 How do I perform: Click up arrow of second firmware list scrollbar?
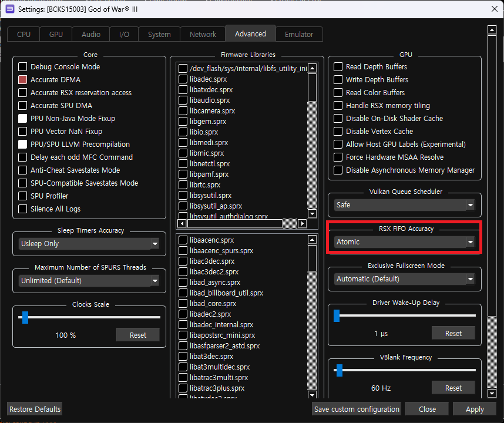tap(312, 240)
